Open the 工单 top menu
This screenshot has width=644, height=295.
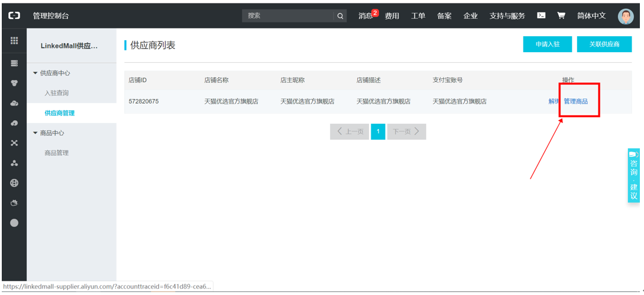(418, 16)
